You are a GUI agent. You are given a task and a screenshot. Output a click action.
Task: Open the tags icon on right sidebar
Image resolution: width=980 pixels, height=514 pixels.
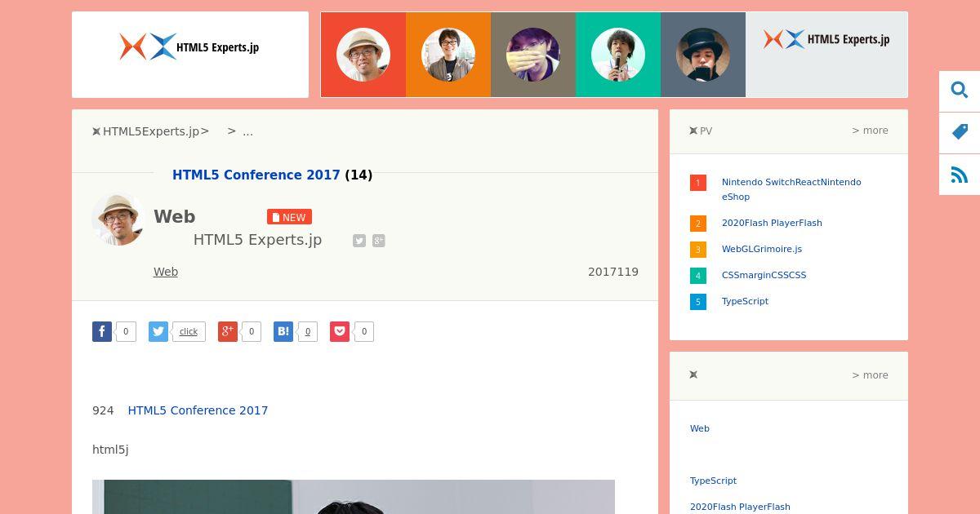[x=960, y=132]
